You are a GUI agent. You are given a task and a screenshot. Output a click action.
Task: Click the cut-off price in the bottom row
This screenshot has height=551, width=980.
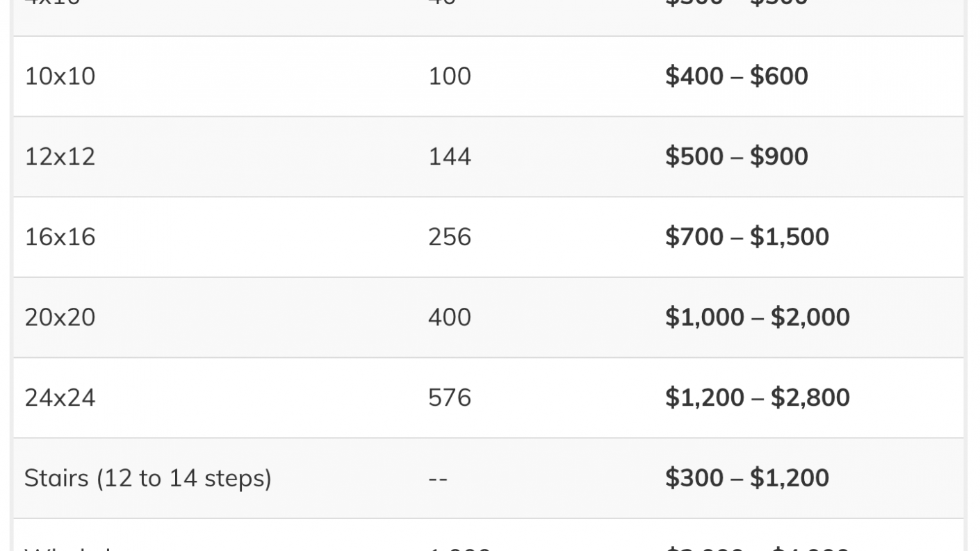click(x=757, y=548)
